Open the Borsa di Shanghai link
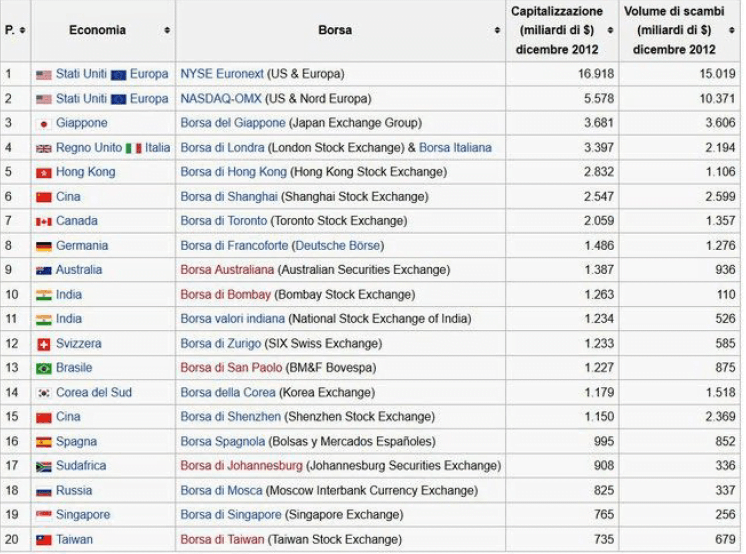 pos(229,197)
